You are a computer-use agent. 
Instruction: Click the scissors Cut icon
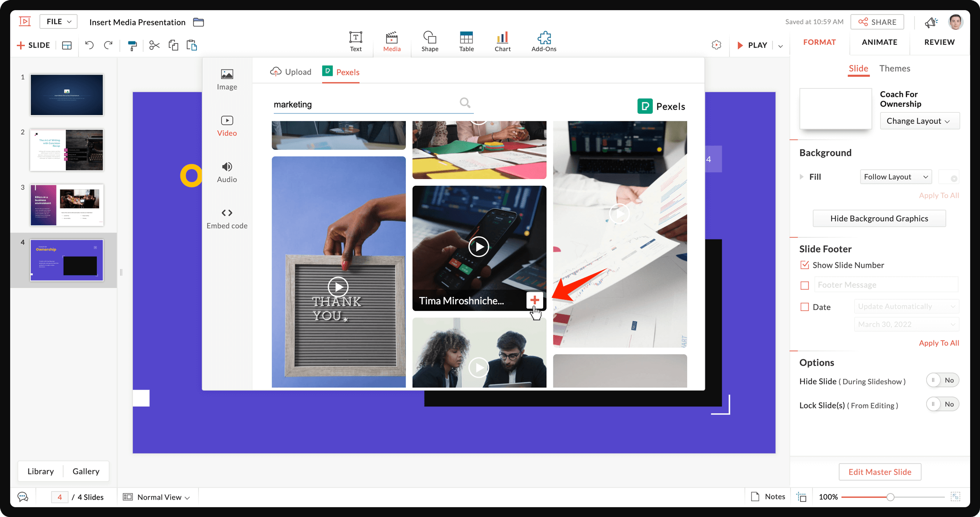pyautogui.click(x=154, y=45)
